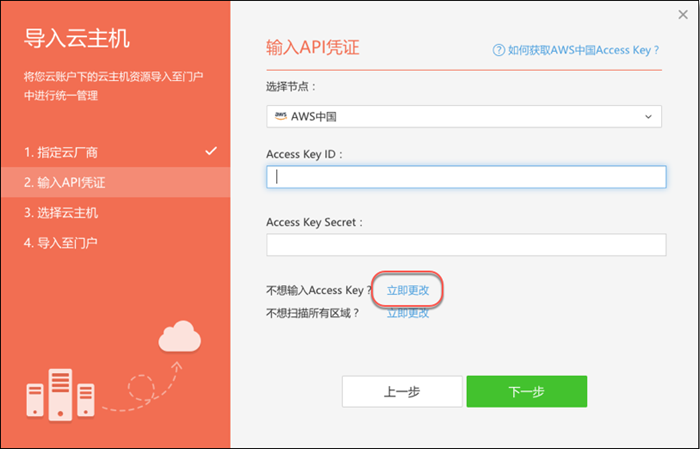The height and width of the screenshot is (449, 700).
Task: Focus the Access Key ID field
Action: pos(466,177)
